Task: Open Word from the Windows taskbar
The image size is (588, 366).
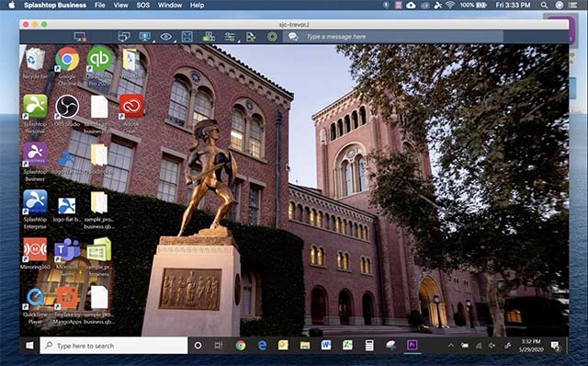Action: click(x=326, y=345)
